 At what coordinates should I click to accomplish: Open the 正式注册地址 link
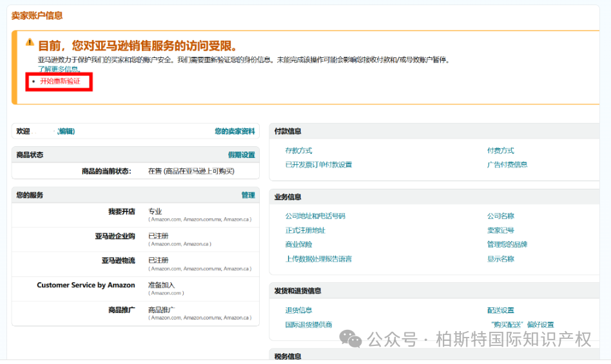pyautogui.click(x=305, y=231)
